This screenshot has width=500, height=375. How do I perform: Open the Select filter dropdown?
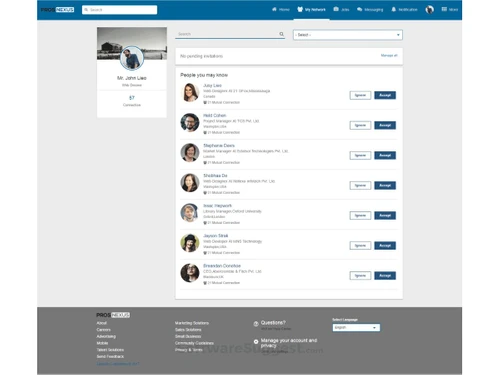(x=348, y=35)
